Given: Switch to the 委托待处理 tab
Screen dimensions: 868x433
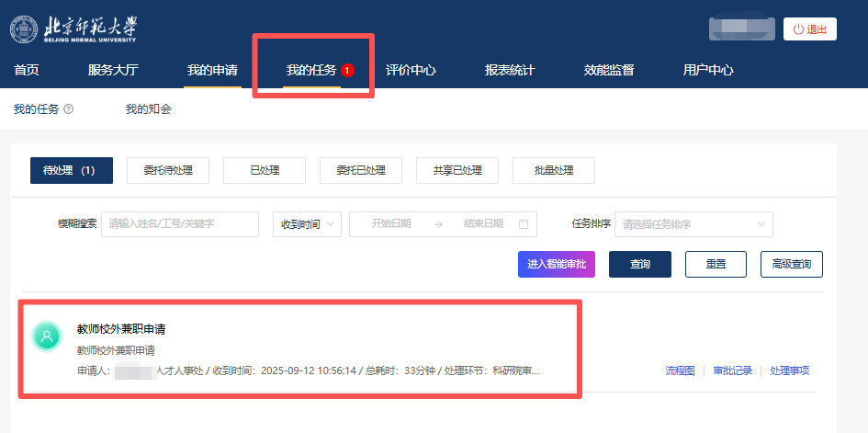Looking at the screenshot, I should pos(168,170).
